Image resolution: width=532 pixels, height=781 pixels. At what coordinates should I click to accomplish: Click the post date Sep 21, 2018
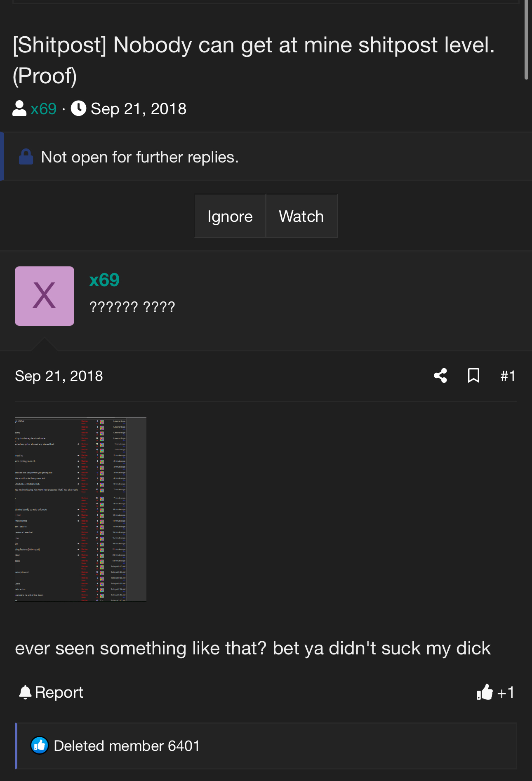click(x=59, y=376)
